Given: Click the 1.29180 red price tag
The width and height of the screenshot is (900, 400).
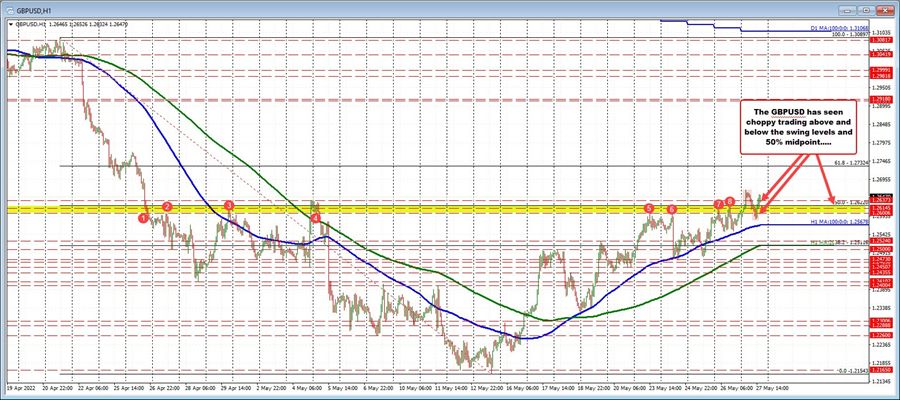Looking at the screenshot, I should 881,99.
